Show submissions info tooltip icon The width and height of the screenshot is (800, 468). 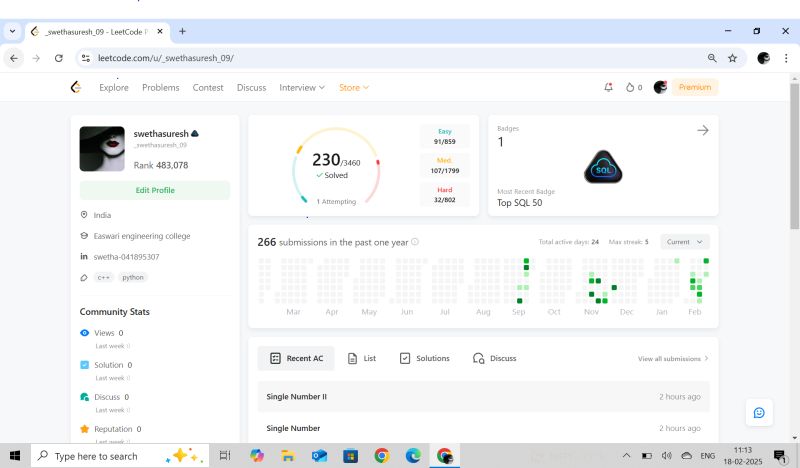coord(415,242)
